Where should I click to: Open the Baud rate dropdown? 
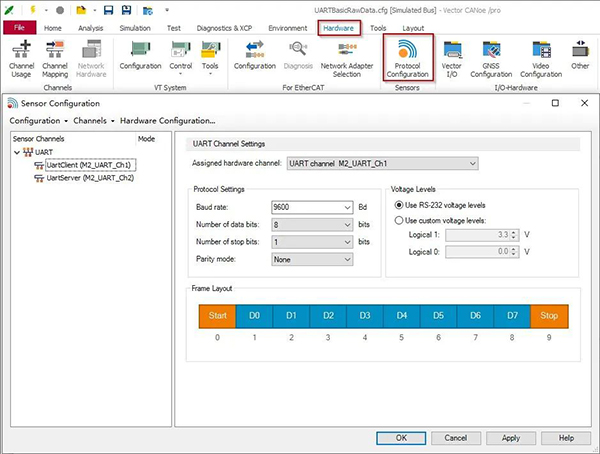coord(346,206)
